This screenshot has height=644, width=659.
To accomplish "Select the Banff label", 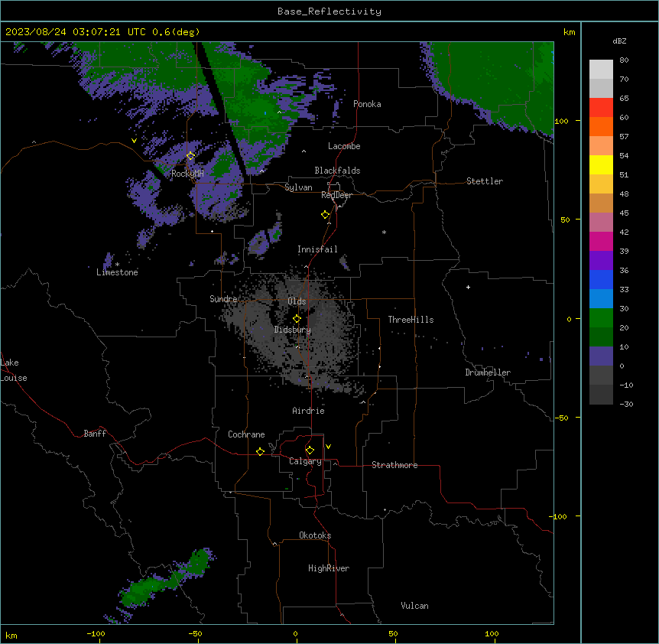I will [95, 434].
